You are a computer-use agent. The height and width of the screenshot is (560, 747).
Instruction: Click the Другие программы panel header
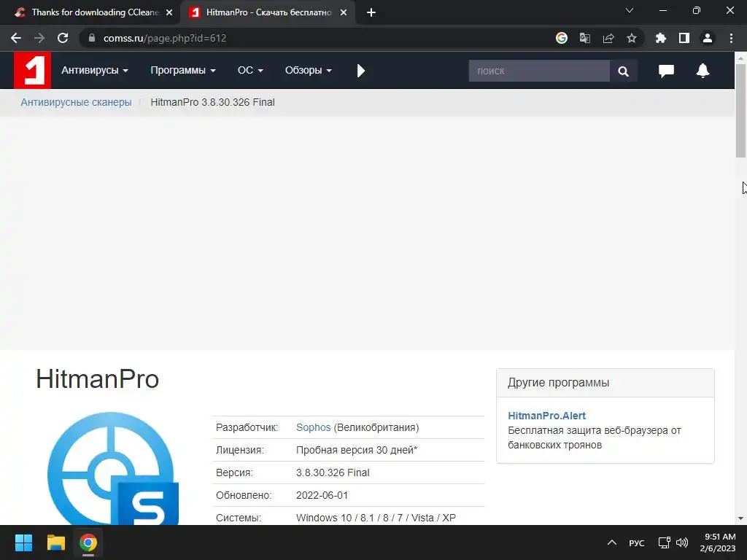pos(605,383)
